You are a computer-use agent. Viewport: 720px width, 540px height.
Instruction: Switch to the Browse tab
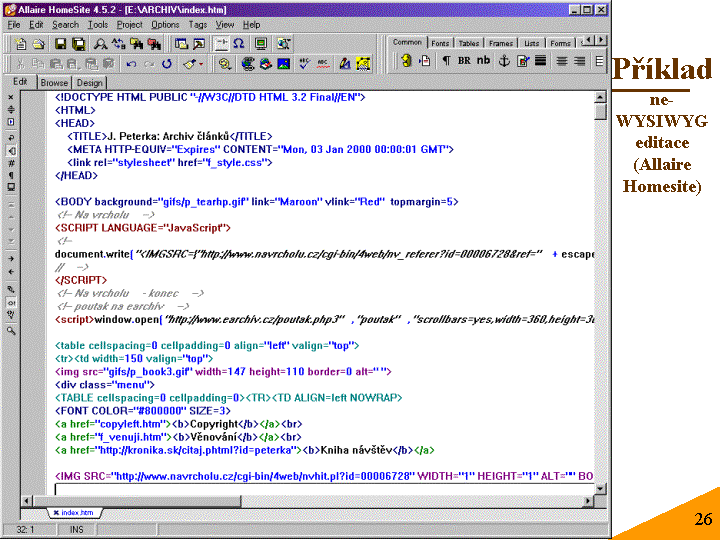[x=54, y=83]
